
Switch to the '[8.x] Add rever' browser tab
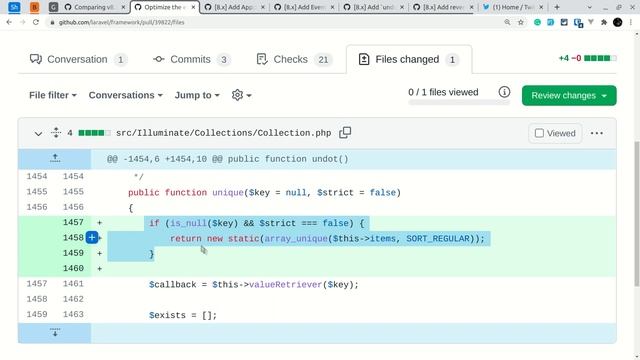click(442, 7)
